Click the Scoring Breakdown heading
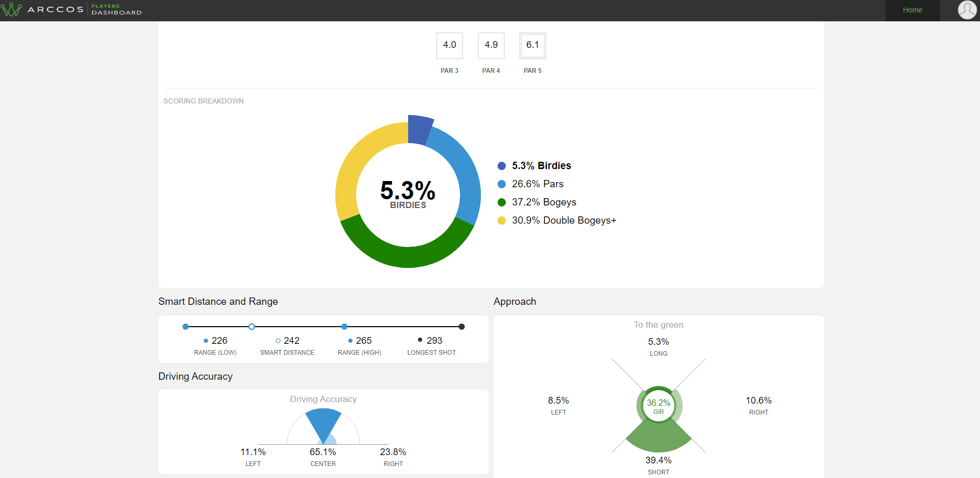 pyautogui.click(x=204, y=101)
